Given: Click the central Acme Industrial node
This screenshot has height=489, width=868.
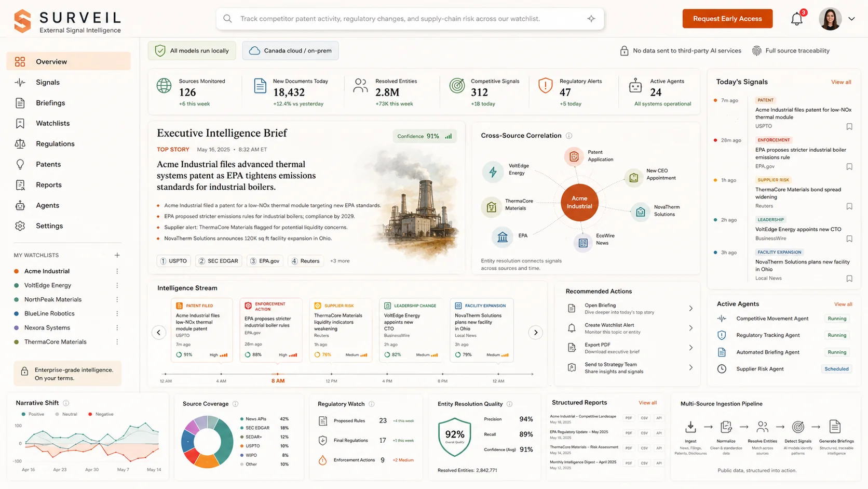Looking at the screenshot, I should [579, 203].
